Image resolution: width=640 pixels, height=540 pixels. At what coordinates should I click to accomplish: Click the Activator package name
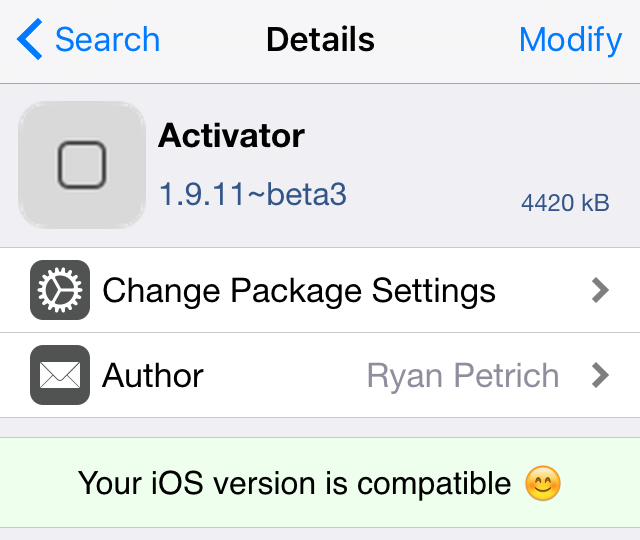(x=231, y=135)
